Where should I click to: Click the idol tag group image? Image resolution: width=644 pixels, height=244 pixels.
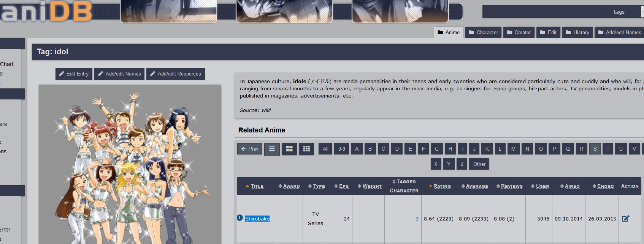(130, 164)
